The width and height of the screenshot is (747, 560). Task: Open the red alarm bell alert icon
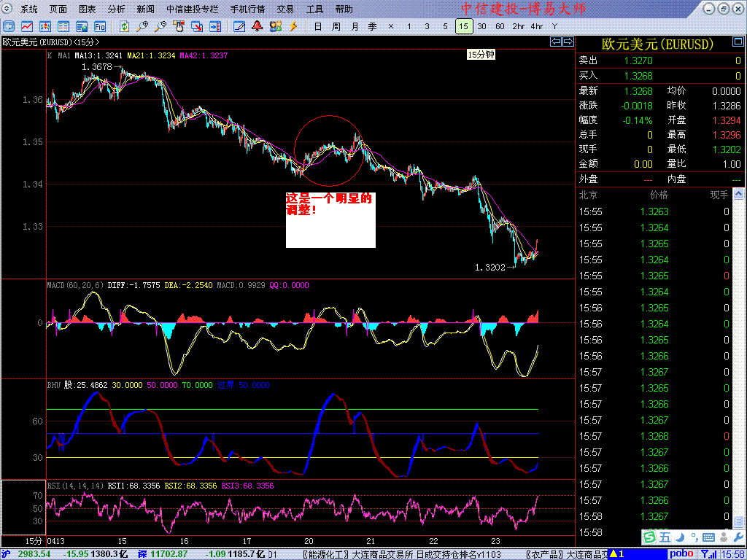tap(258, 27)
